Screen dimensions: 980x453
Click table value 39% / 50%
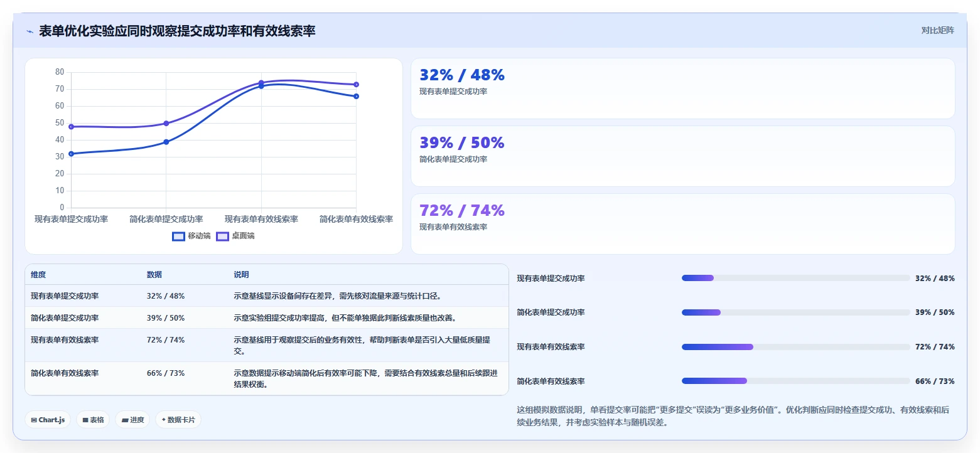[166, 318]
